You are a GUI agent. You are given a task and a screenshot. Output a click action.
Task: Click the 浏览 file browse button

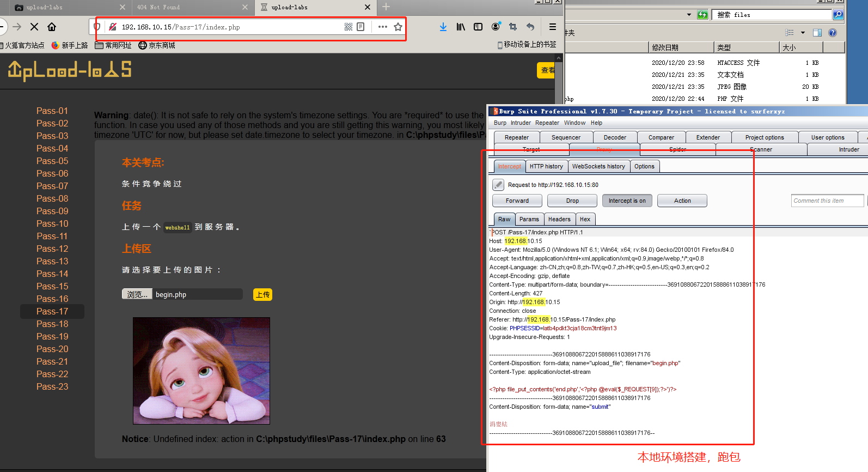coord(137,294)
